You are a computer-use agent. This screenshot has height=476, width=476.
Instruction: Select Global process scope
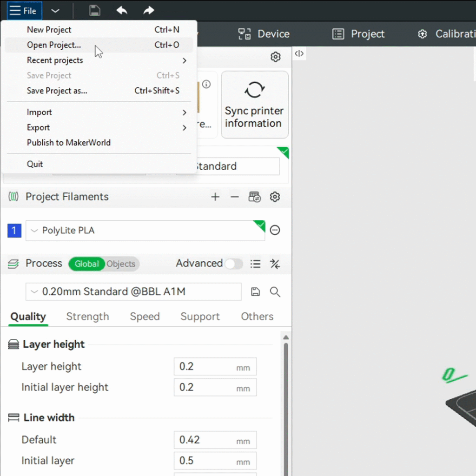(87, 264)
